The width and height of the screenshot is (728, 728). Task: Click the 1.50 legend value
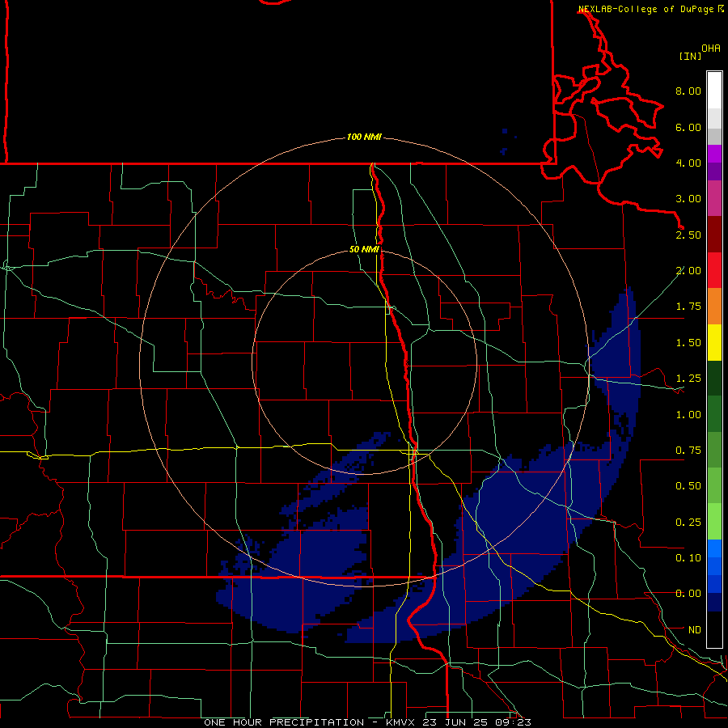pyautogui.click(x=688, y=343)
